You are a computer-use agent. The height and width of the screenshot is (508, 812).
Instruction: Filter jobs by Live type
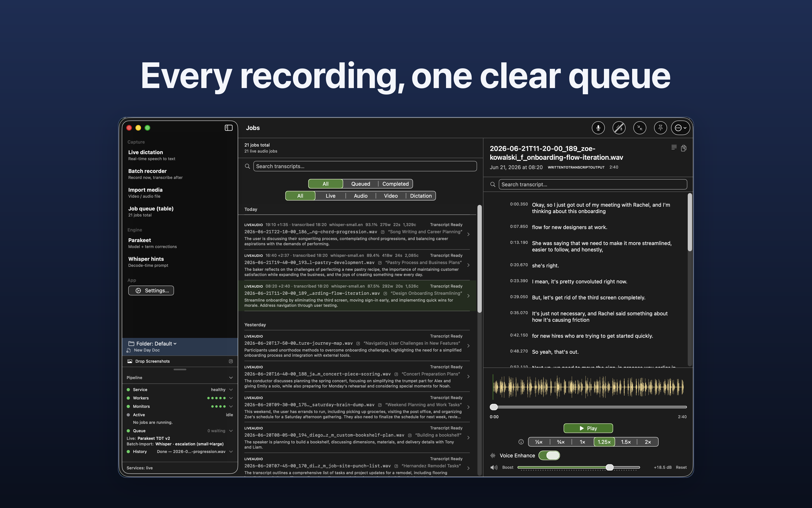tap(330, 196)
